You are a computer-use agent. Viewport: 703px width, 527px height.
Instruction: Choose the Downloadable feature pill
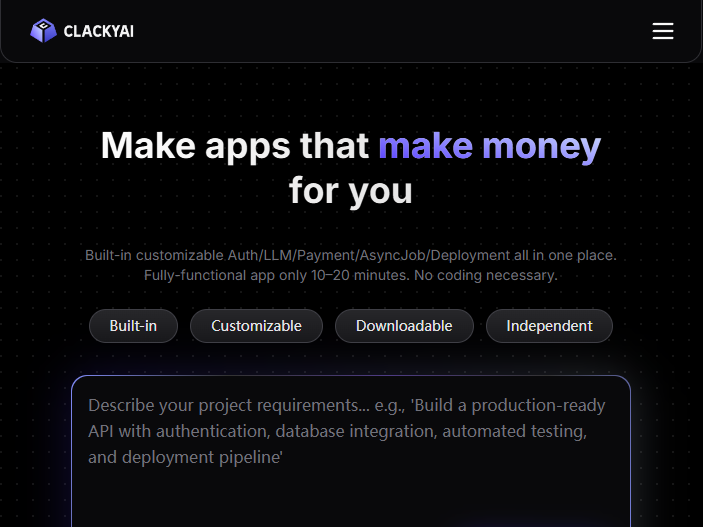[x=404, y=326]
